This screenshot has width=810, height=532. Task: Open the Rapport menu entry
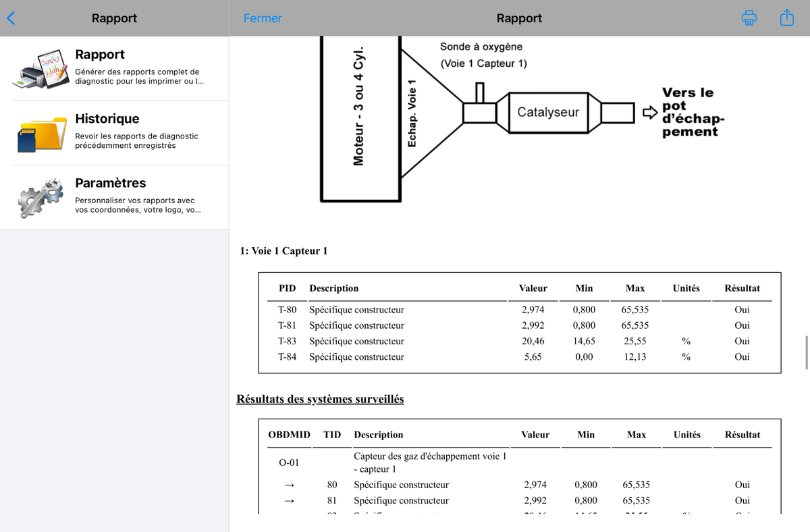click(115, 69)
